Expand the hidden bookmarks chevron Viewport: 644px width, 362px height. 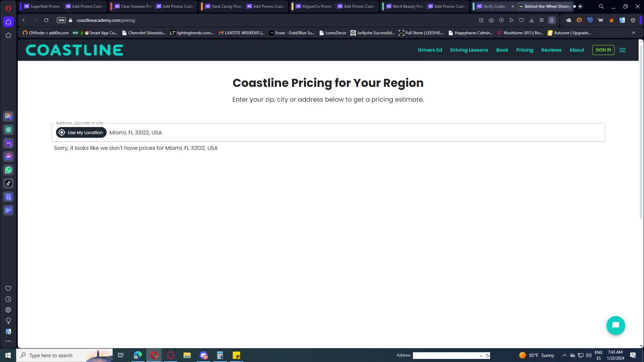633,33
